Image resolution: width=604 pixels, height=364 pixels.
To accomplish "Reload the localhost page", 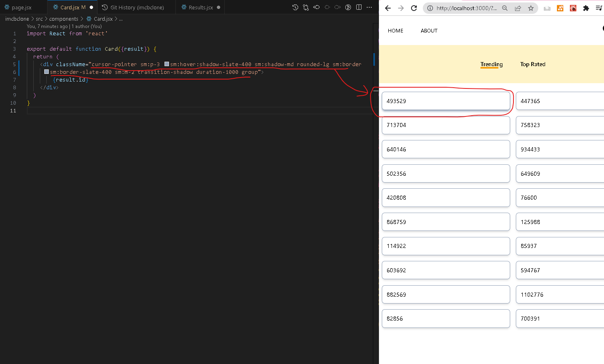I will [414, 8].
